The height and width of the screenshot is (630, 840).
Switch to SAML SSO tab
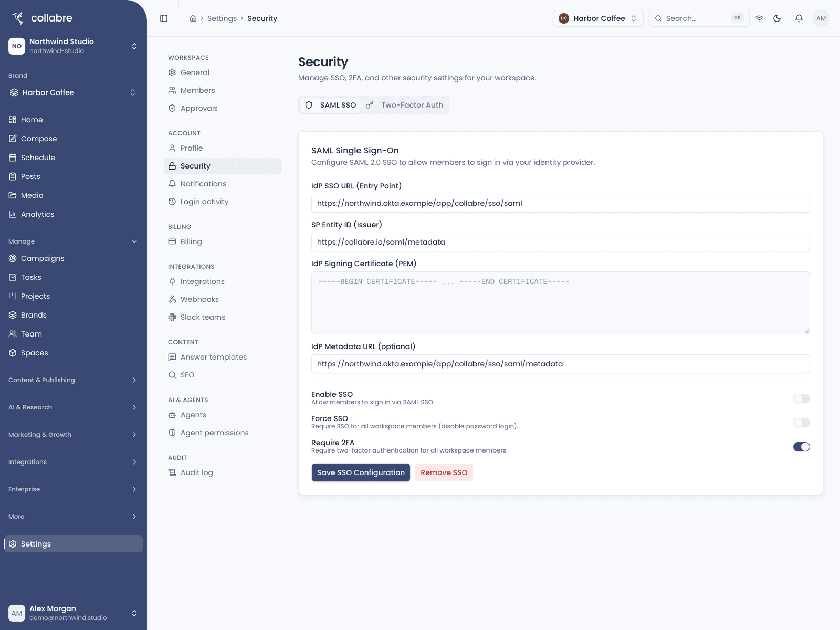click(x=330, y=105)
